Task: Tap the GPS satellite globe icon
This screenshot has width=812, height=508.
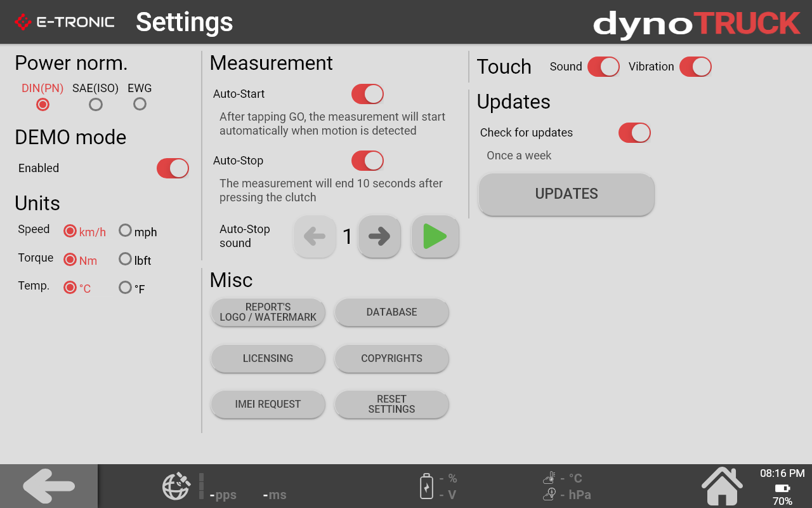Action: (x=176, y=486)
